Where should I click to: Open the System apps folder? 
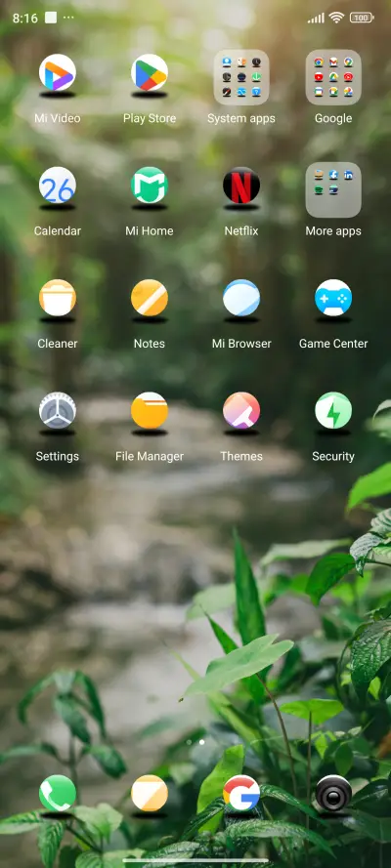(240, 77)
